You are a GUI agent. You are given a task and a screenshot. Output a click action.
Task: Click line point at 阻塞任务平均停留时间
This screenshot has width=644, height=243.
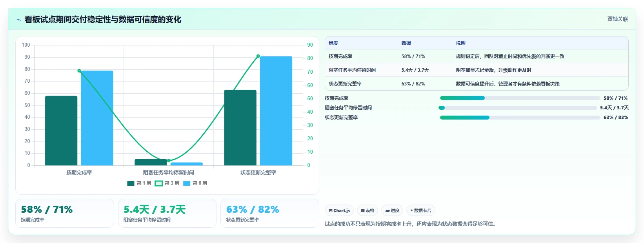tap(169, 161)
